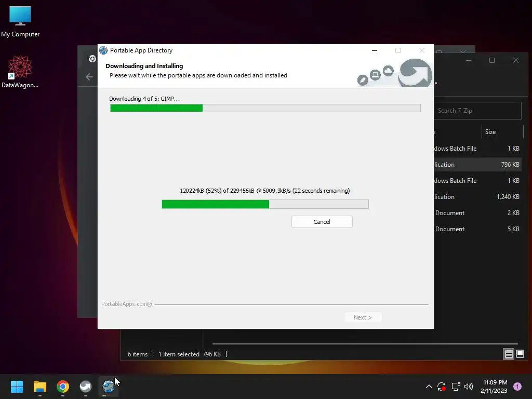The image size is (532, 399).
Task: Select the 796 KB application row
Action: (478, 165)
